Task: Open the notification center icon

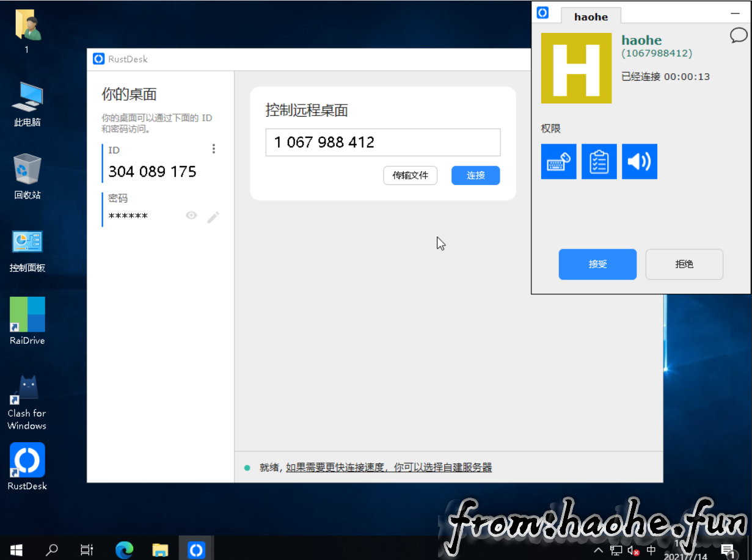Action: point(728,550)
